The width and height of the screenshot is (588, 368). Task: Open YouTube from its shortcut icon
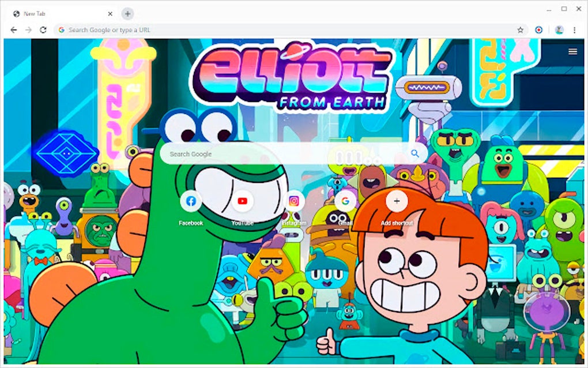click(x=242, y=201)
